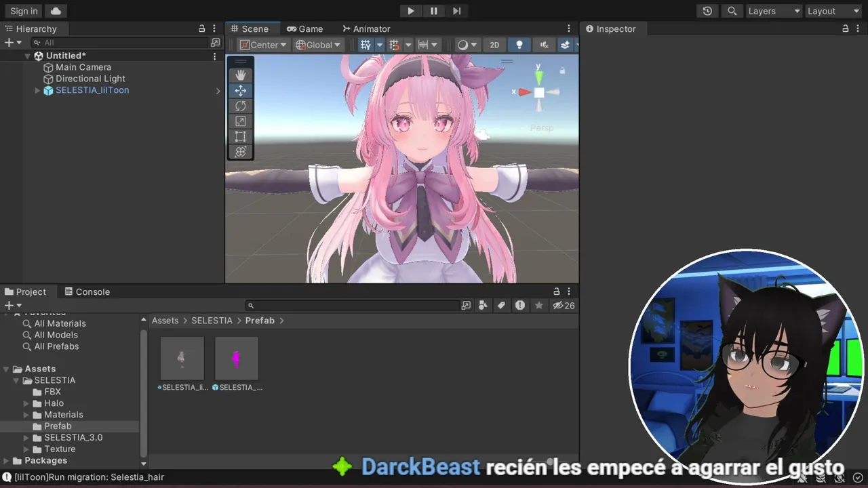This screenshot has width=868, height=488.
Task: Open the draw mode shading dropdown
Action: (467, 45)
